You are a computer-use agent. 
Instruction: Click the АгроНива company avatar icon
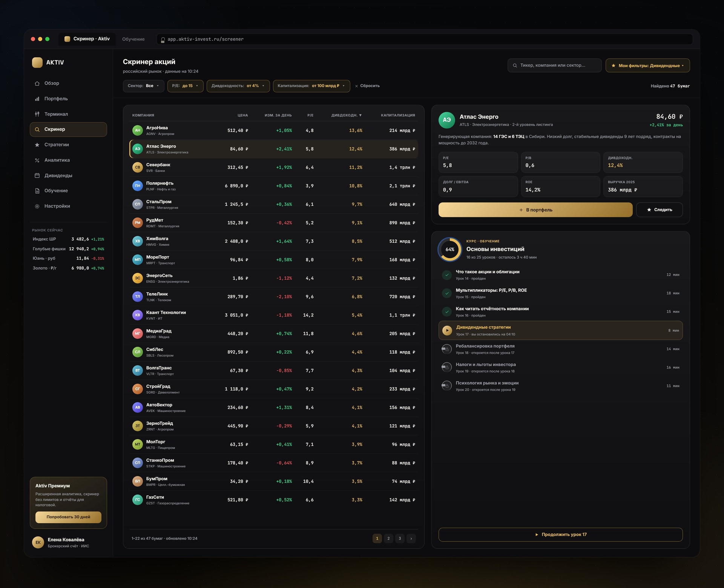tap(137, 130)
